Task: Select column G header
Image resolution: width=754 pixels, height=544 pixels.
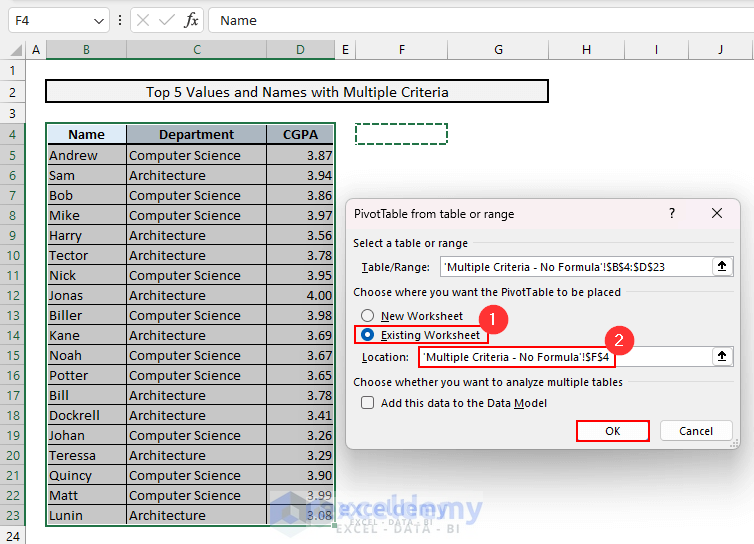Action: click(x=498, y=50)
